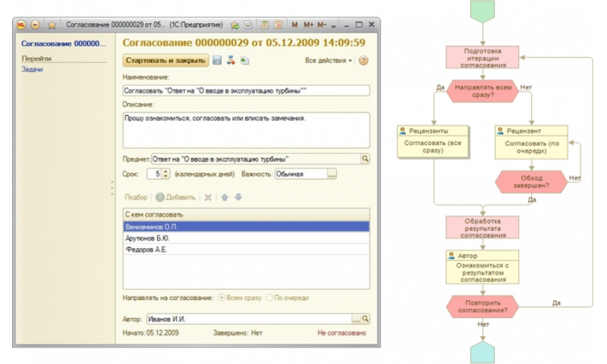
Task: Open the Важность selection ellipsis button
Action: point(332,174)
